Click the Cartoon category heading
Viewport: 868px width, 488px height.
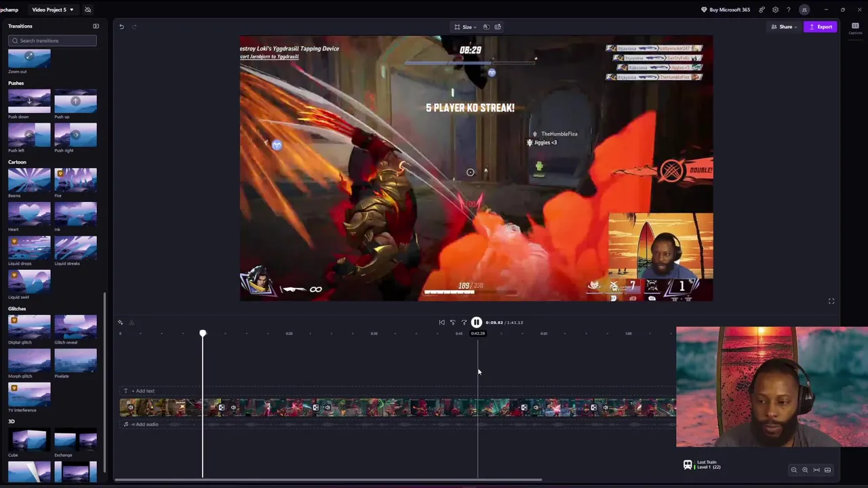point(17,162)
